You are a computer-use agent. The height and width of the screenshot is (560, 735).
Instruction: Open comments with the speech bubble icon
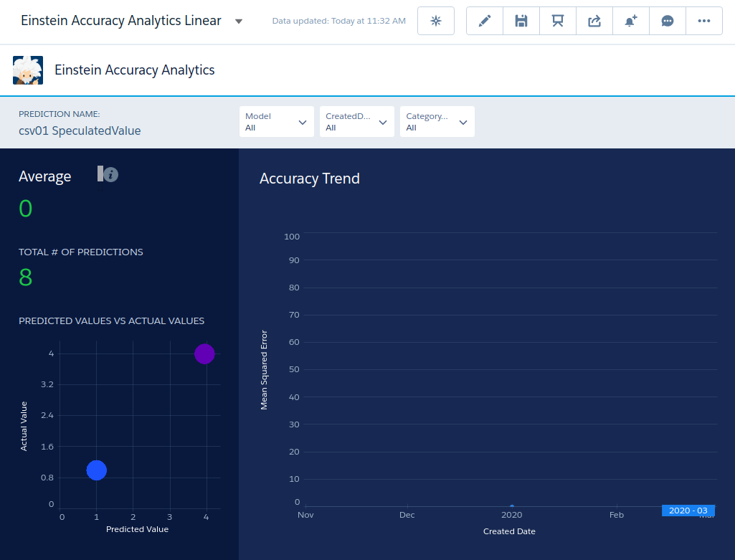click(x=667, y=21)
